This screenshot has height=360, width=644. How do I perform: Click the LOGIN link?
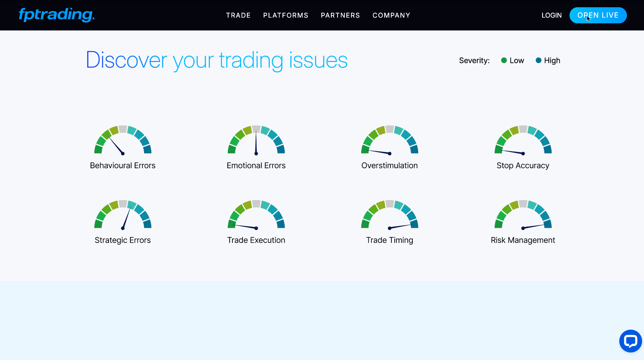552,15
